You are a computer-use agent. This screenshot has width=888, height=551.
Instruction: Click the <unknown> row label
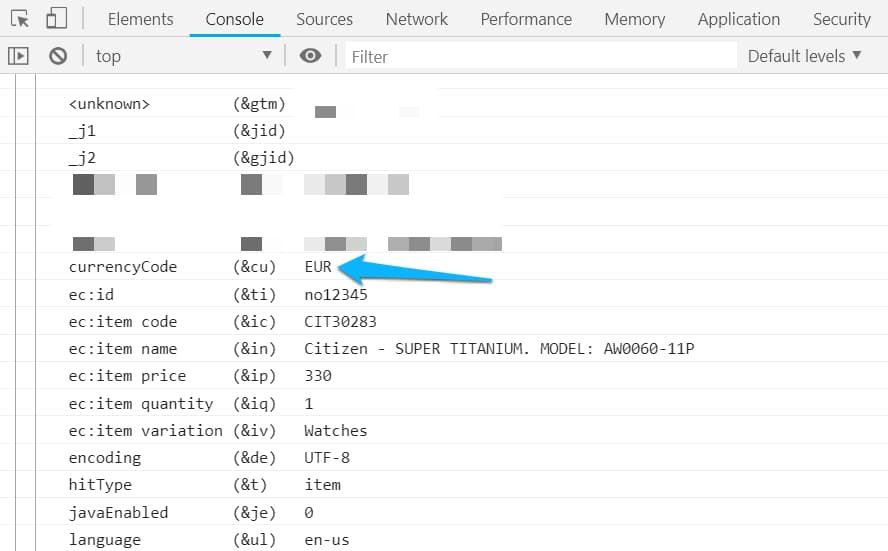pyautogui.click(x=109, y=104)
